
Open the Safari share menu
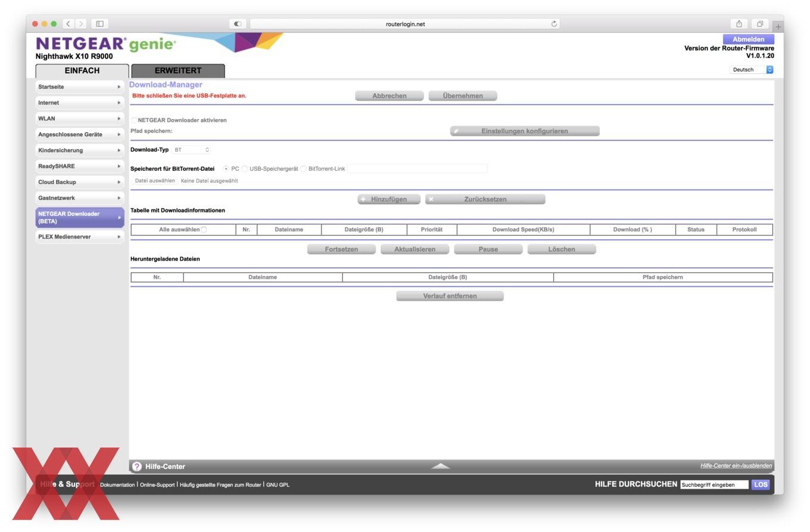click(739, 24)
